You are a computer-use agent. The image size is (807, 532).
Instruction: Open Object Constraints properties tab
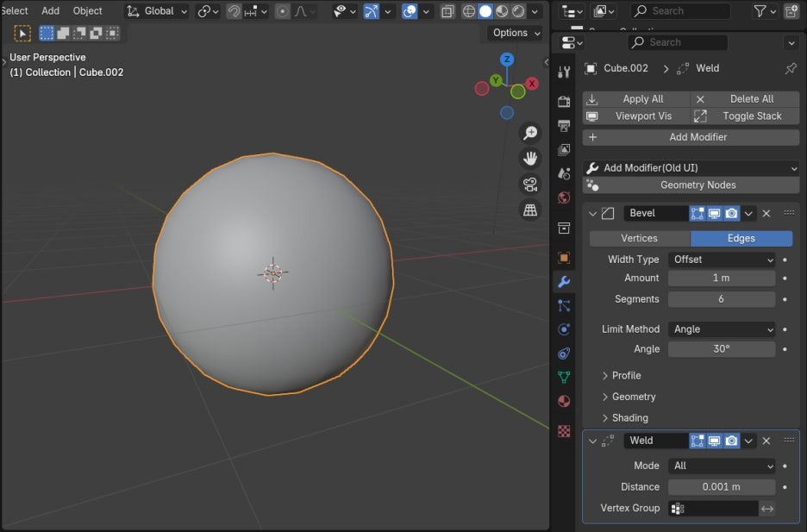click(564, 354)
